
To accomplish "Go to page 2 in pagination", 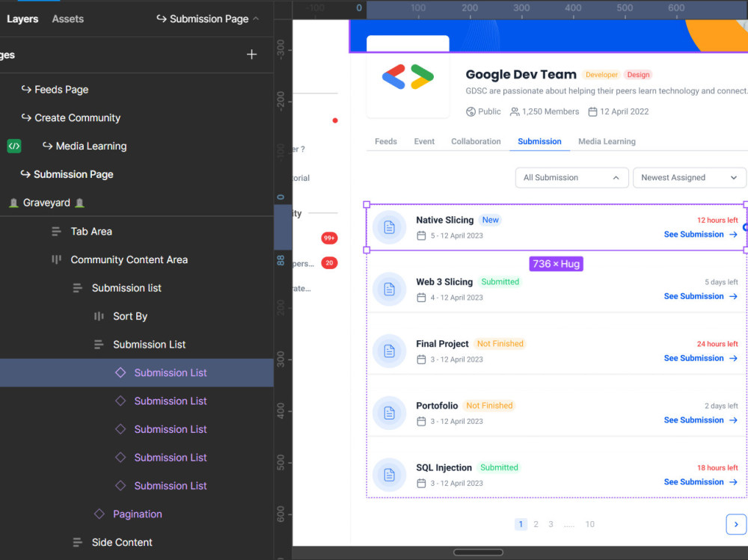I will pos(536,524).
